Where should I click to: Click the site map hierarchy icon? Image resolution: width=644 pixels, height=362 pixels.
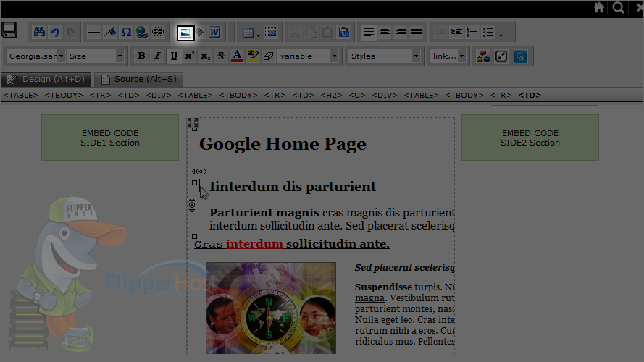[482, 56]
